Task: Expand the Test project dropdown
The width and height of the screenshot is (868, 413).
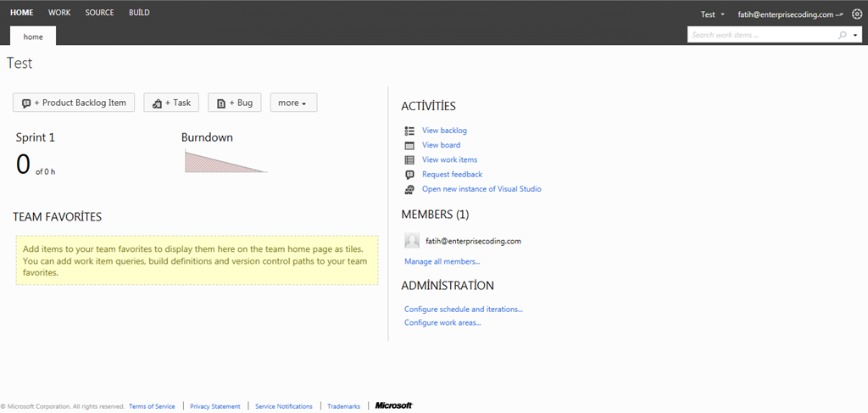Action: [712, 15]
